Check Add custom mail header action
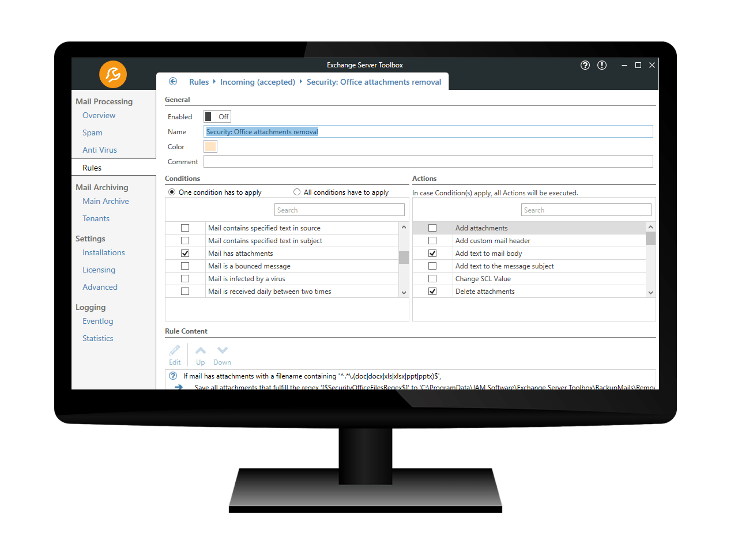Viewport: 738px width, 560px height. tap(432, 241)
